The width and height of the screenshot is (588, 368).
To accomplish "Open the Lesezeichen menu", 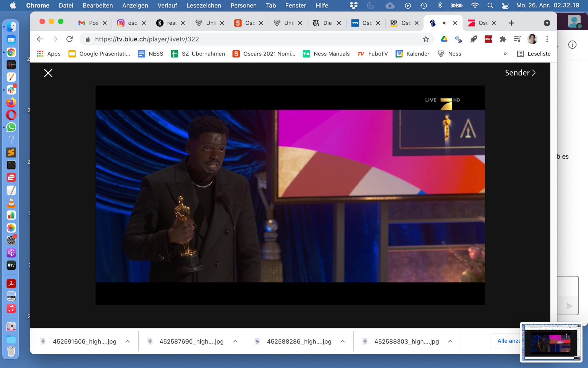I will coord(204,5).
